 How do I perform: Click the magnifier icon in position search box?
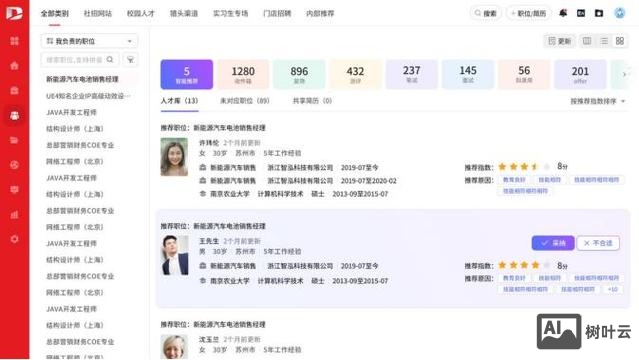pos(110,60)
